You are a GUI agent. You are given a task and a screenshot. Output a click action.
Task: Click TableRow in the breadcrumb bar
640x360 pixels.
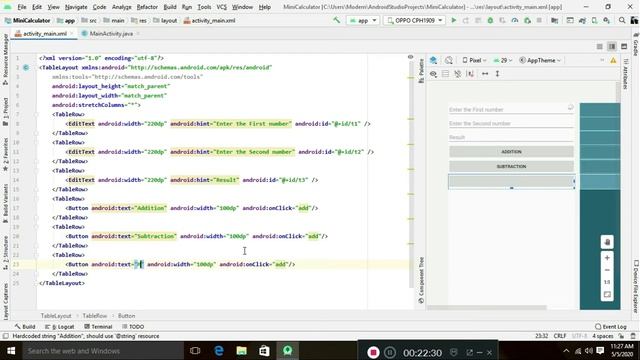95,316
